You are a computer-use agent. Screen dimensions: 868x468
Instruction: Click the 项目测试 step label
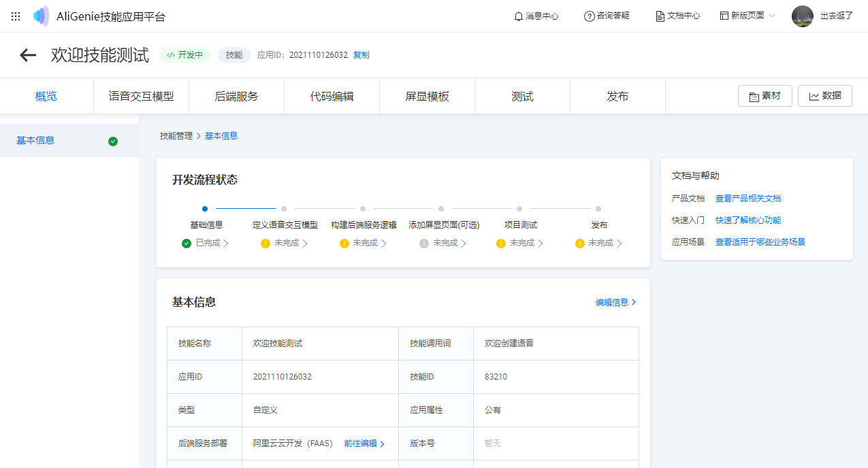coord(521,225)
